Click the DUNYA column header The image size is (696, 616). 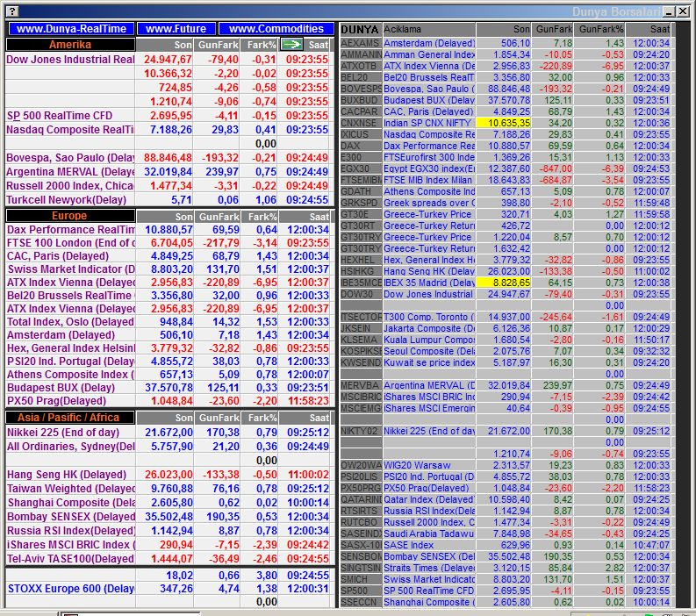click(361, 29)
